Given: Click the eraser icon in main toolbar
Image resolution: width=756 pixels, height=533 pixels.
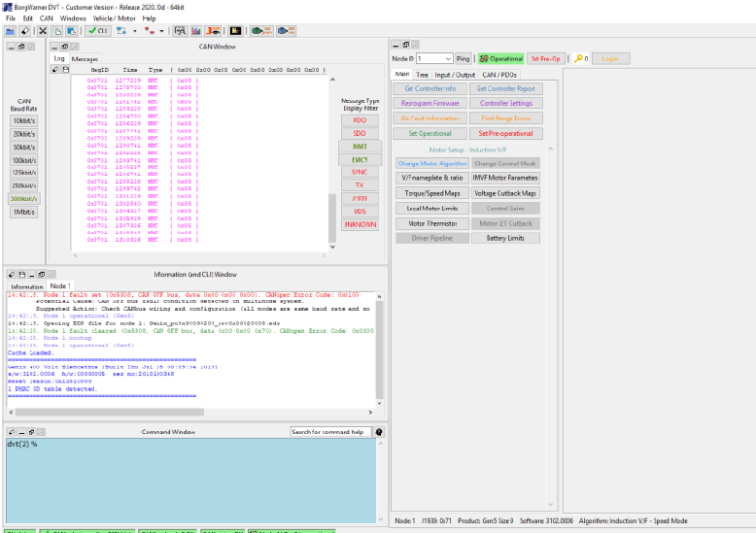Looking at the screenshot, I should [23, 32].
